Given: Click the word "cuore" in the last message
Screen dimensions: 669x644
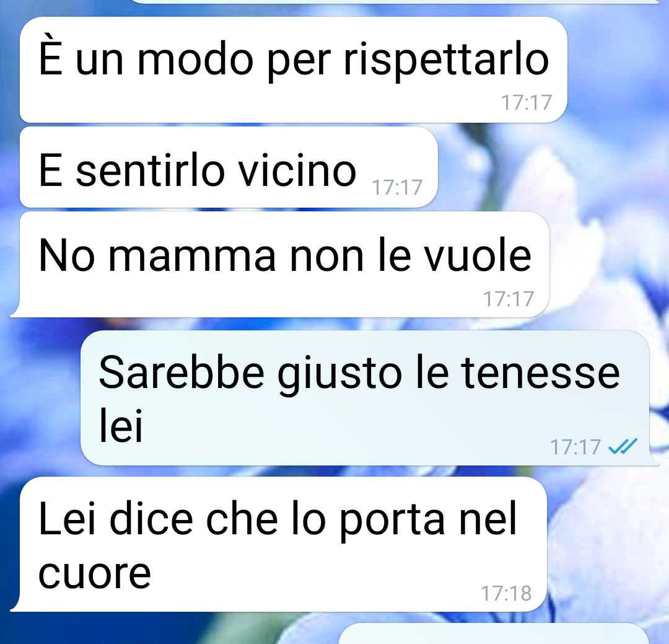Looking at the screenshot, I should tap(95, 573).
